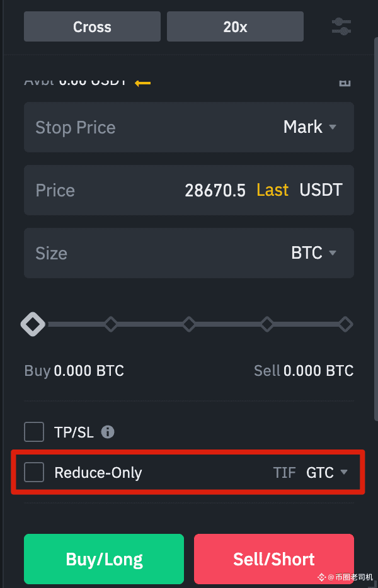Image resolution: width=378 pixels, height=588 pixels.
Task: Click the green Buy/Long button
Action: (104, 559)
